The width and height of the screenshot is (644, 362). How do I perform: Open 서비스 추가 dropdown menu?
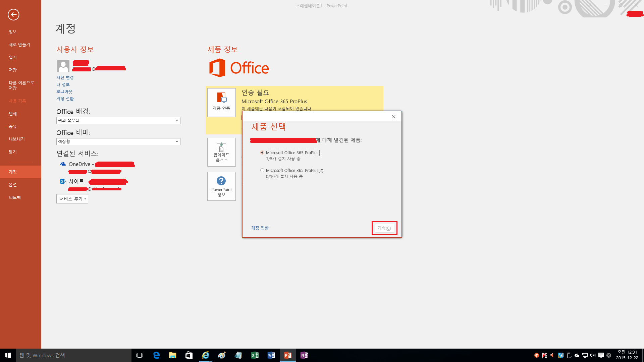[72, 198]
